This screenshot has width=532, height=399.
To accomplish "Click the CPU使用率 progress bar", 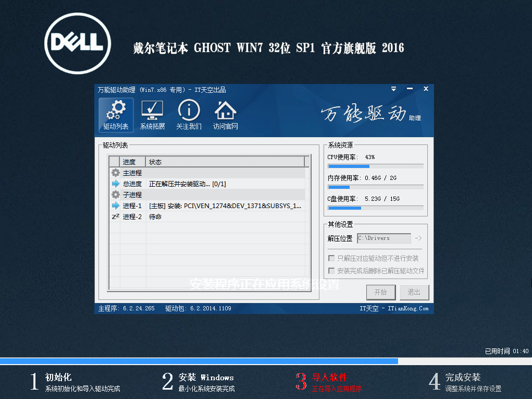I will (x=376, y=166).
